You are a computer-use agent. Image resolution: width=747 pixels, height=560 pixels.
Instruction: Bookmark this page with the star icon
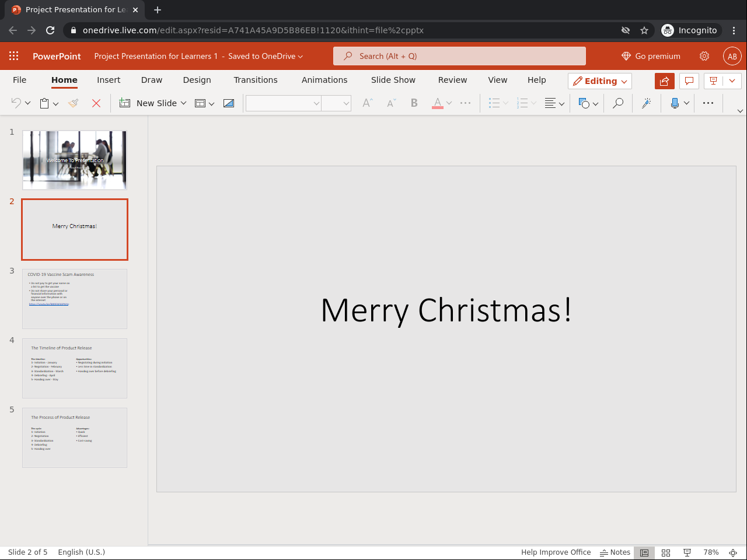coord(644,30)
